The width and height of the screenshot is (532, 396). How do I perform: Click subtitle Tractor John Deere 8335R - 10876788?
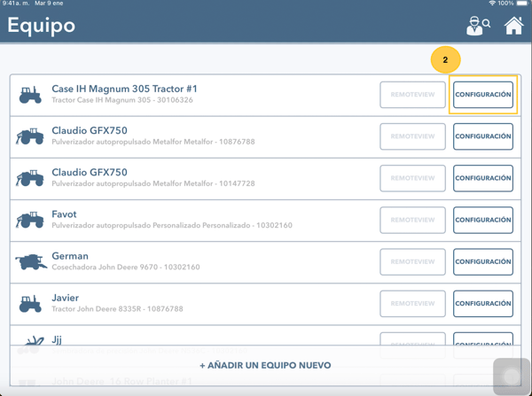(117, 309)
